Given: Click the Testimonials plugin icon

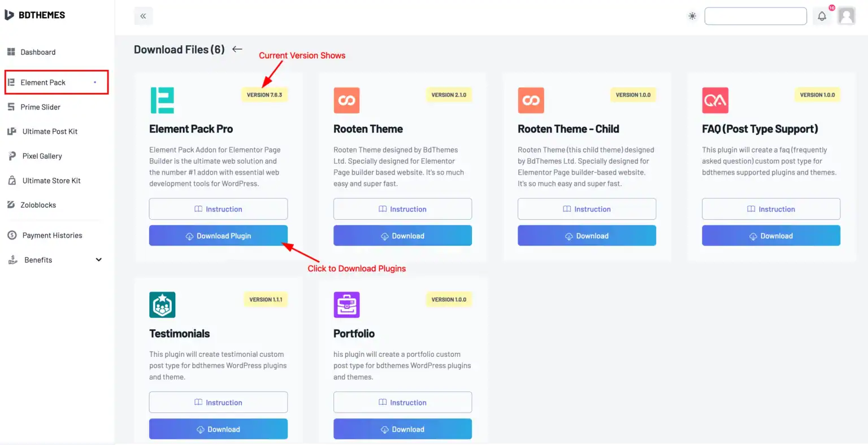Looking at the screenshot, I should click(162, 305).
